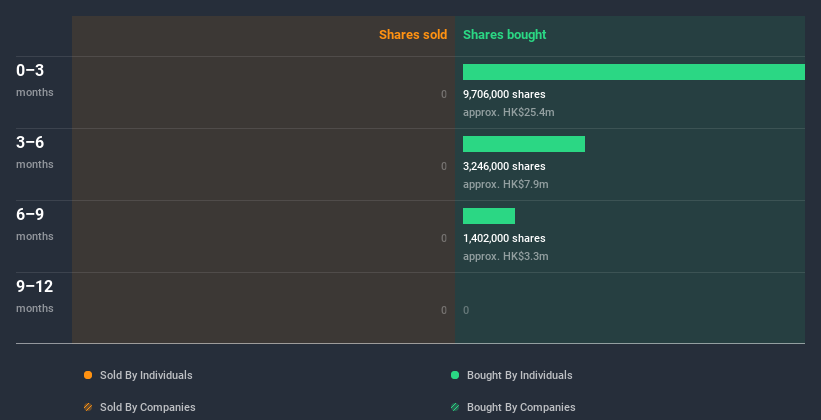Click the striped Bought By Companies legend icon
Screen dimensions: 821x420
coord(455,407)
